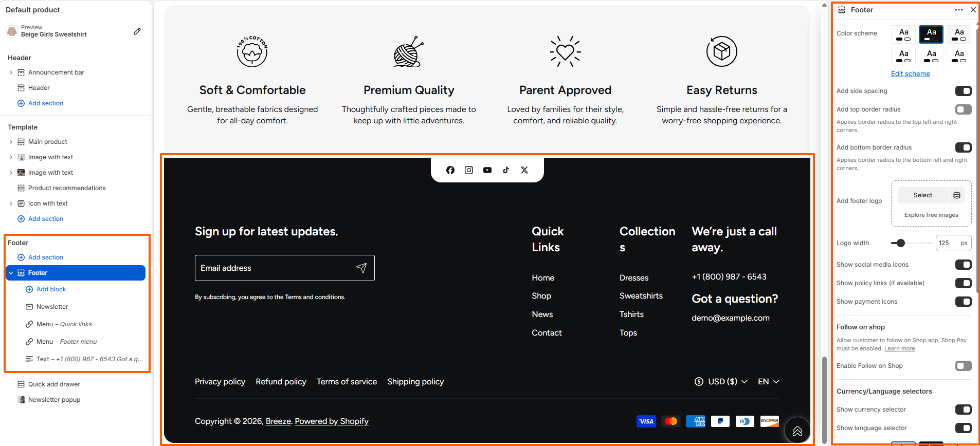Expand Main product section

11,142
